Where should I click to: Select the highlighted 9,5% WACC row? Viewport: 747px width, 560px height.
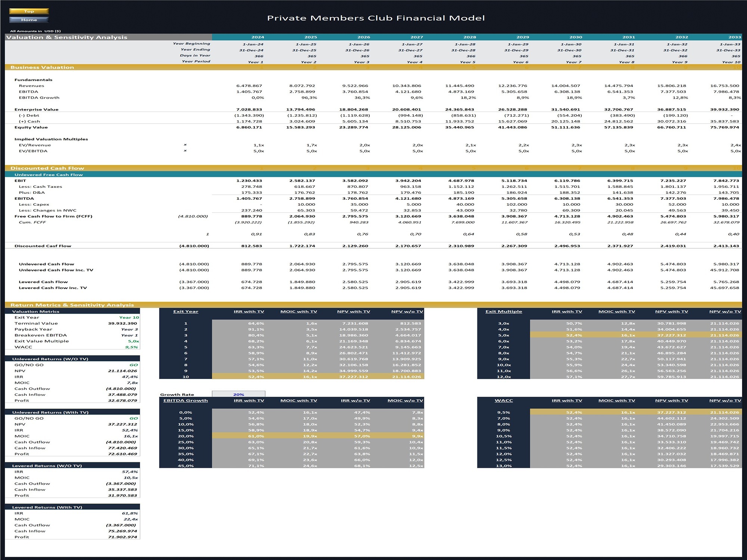point(610,412)
